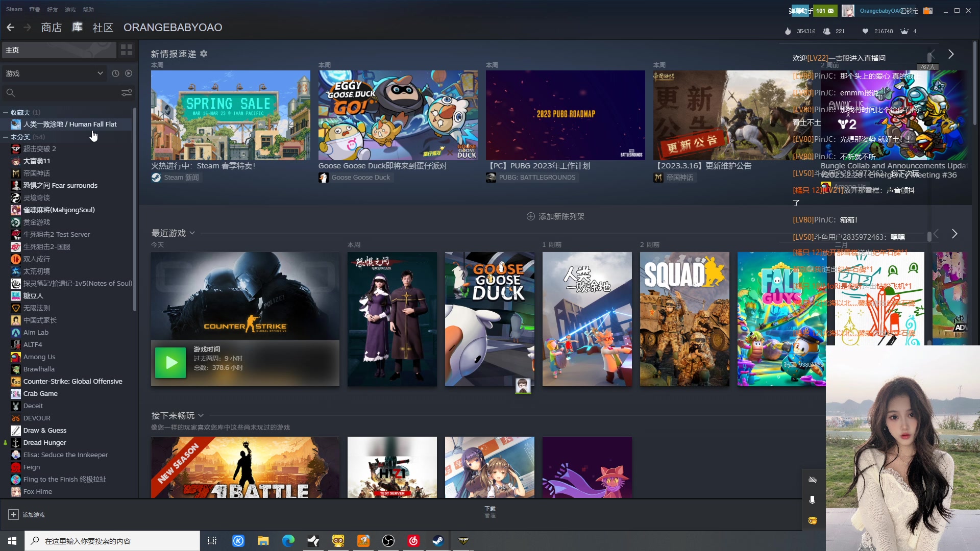Collapse the 未分类 category
Image resolution: width=980 pixels, height=551 pixels.
click(6, 137)
